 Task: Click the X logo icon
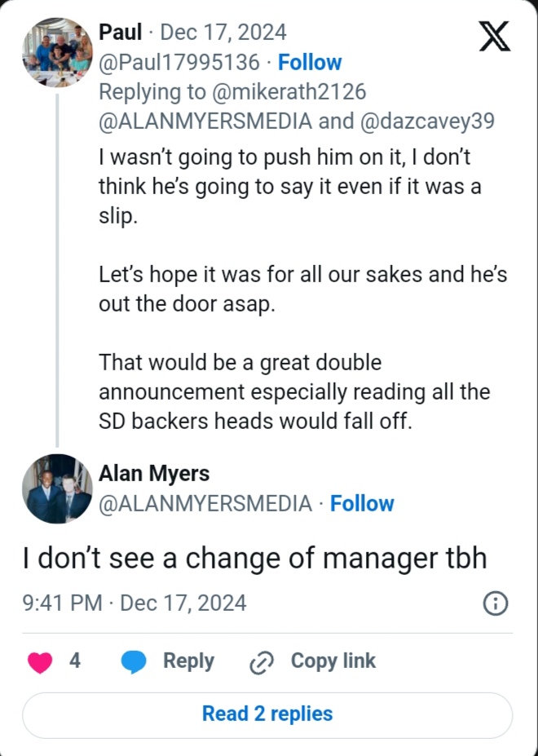495,37
